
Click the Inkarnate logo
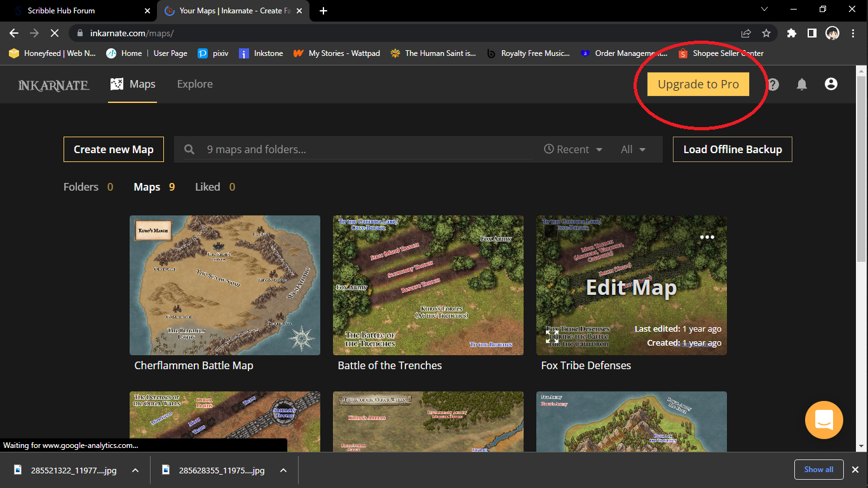[x=54, y=85]
